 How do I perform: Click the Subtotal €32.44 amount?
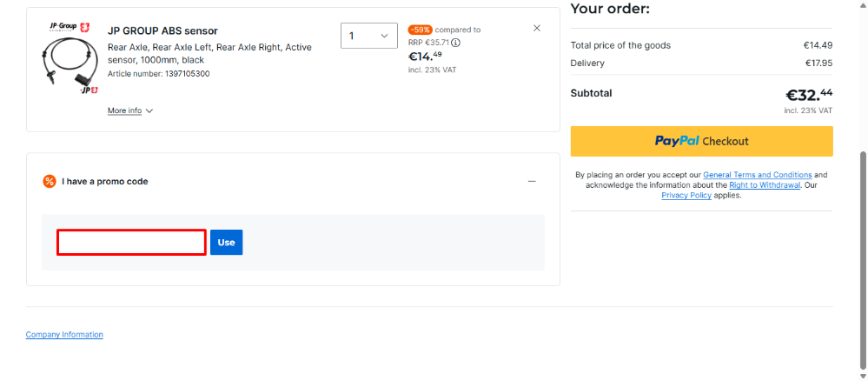pyautogui.click(x=809, y=96)
